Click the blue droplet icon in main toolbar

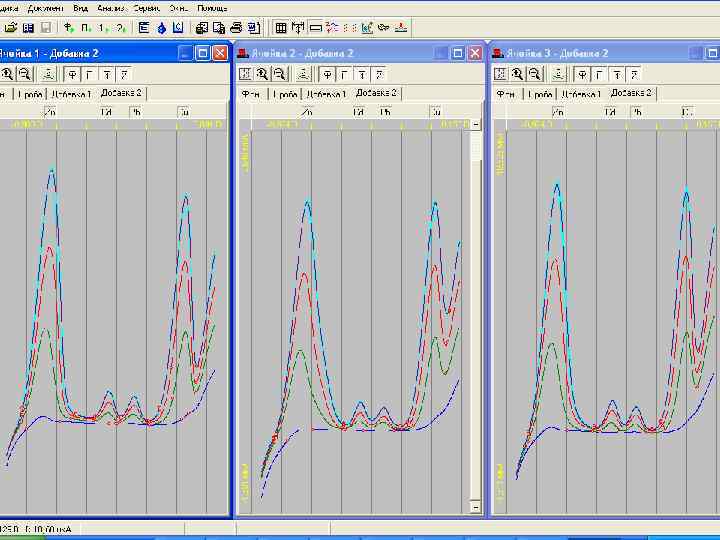point(161,28)
